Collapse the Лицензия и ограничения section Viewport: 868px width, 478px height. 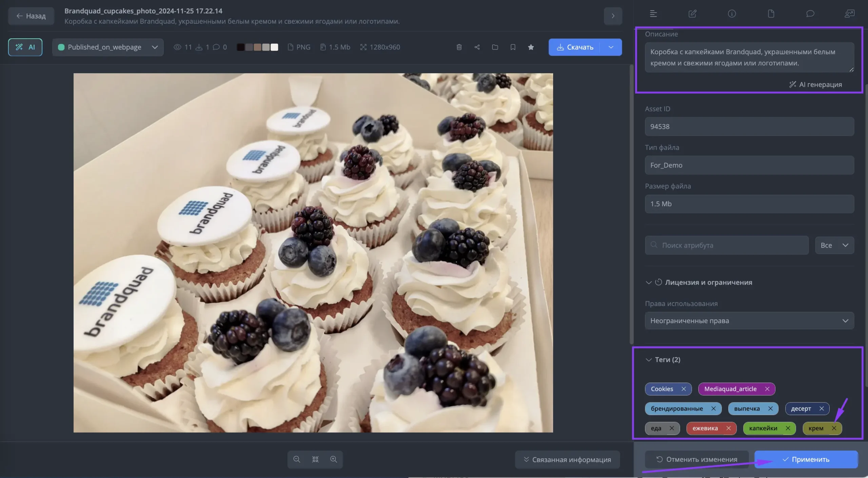[649, 282]
